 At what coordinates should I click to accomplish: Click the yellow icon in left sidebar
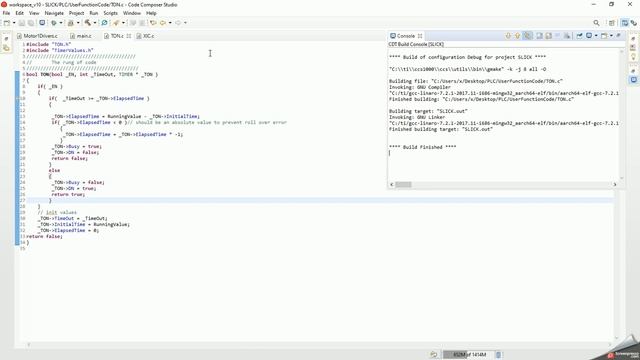point(6,48)
